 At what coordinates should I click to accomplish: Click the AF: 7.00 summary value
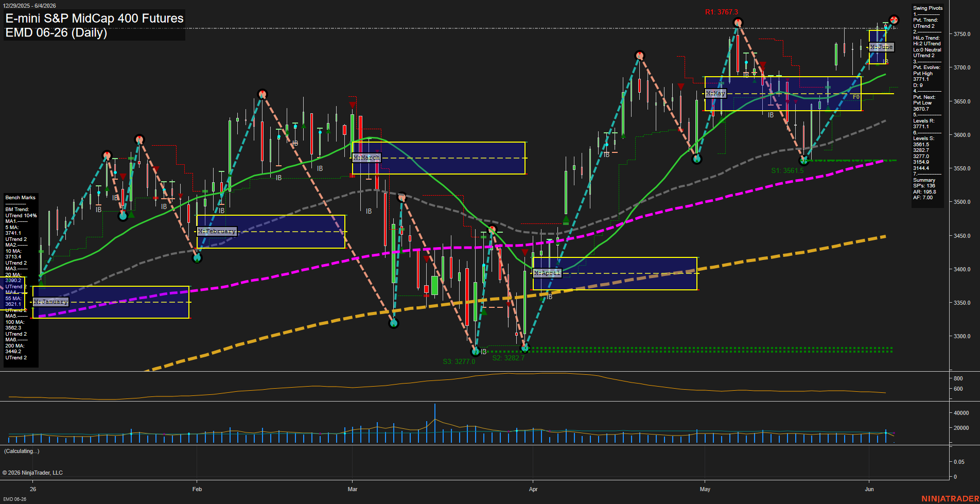tap(923, 198)
